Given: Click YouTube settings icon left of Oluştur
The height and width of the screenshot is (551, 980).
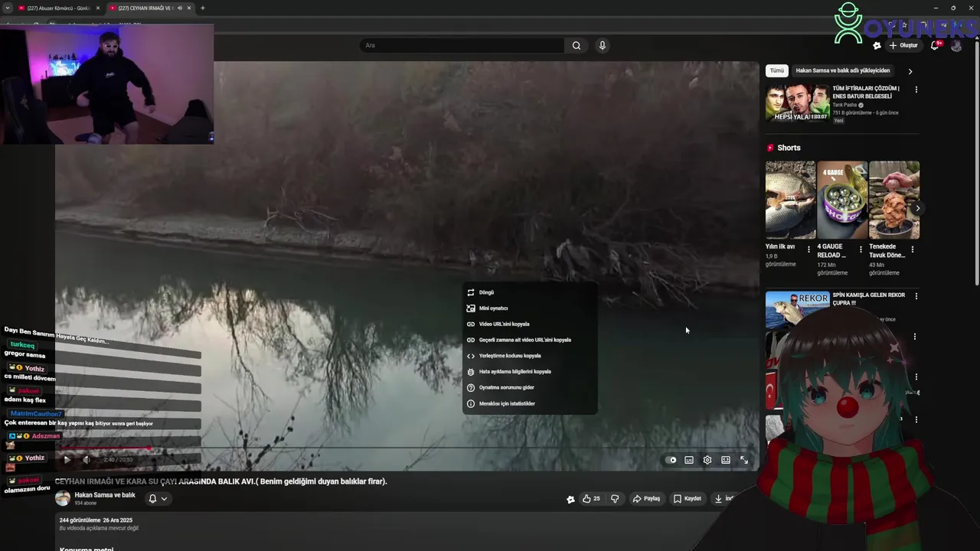Looking at the screenshot, I should [x=877, y=46].
